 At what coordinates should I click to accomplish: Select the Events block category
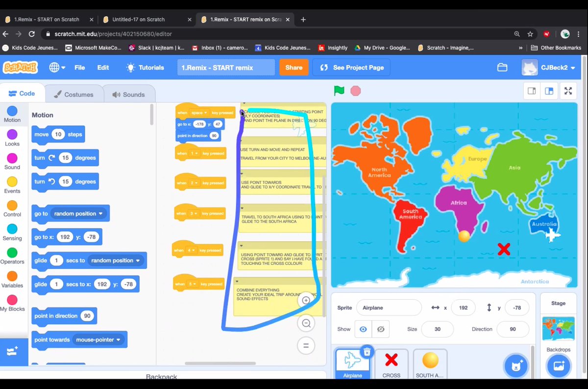12,185
